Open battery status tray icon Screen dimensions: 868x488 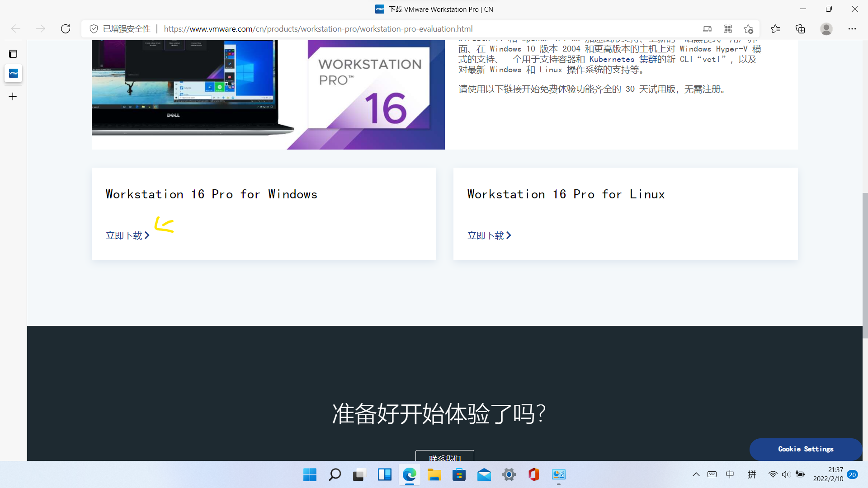click(x=800, y=474)
